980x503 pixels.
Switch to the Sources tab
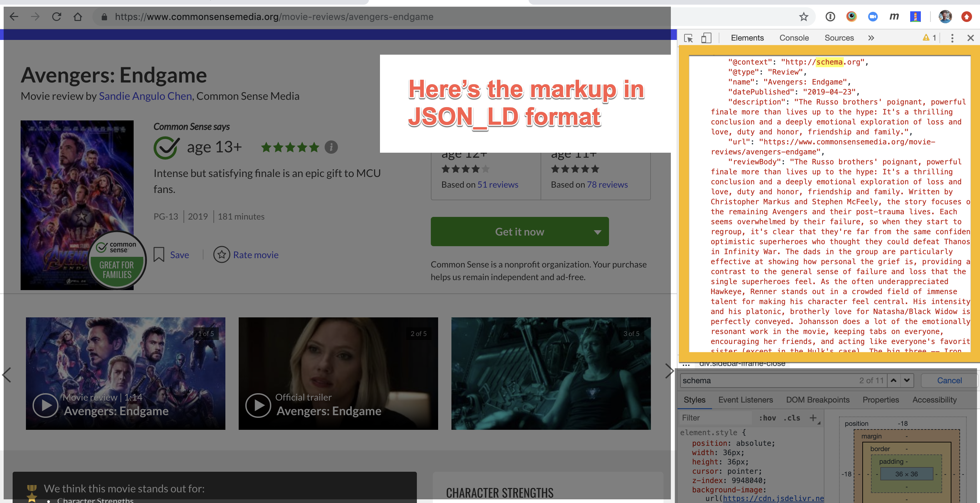839,38
